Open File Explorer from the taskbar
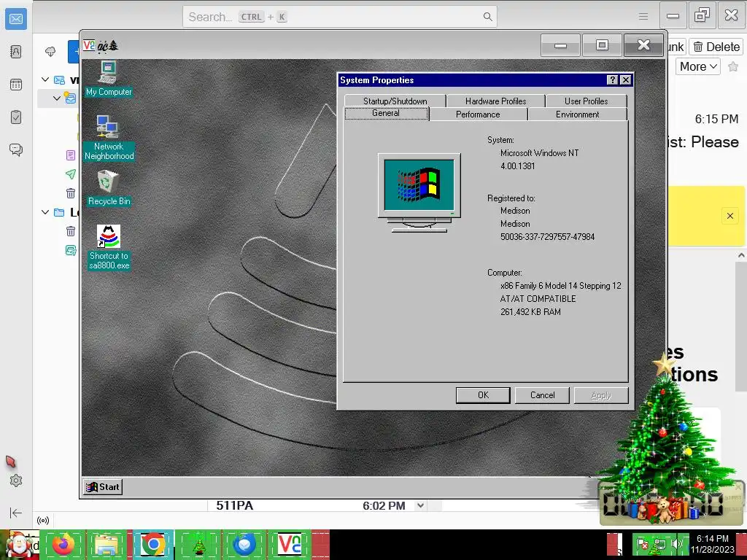 coord(107,544)
